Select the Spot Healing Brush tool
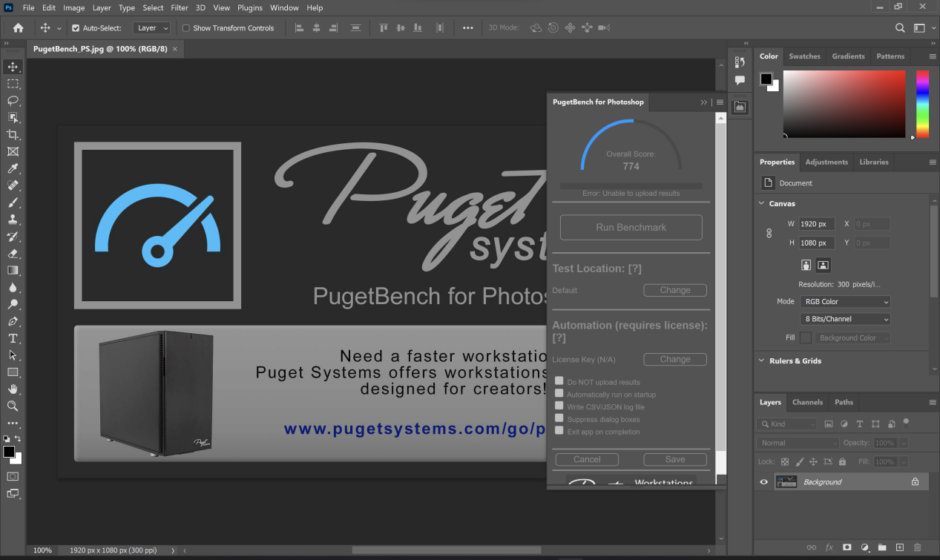This screenshot has width=940, height=560. click(x=13, y=185)
